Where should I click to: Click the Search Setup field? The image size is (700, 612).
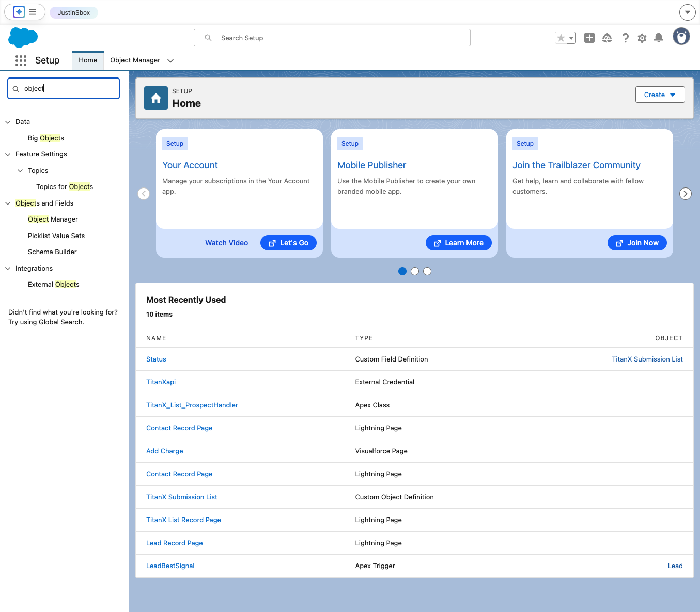click(332, 38)
